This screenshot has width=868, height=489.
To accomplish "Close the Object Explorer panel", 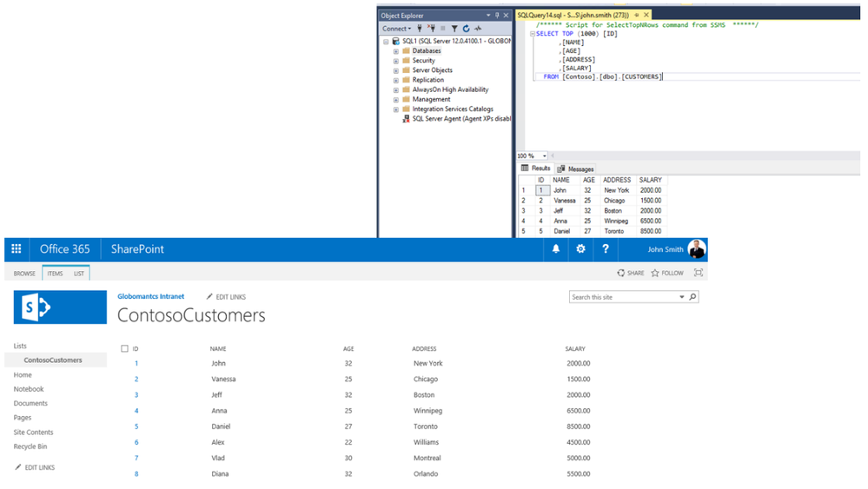I will point(506,16).
